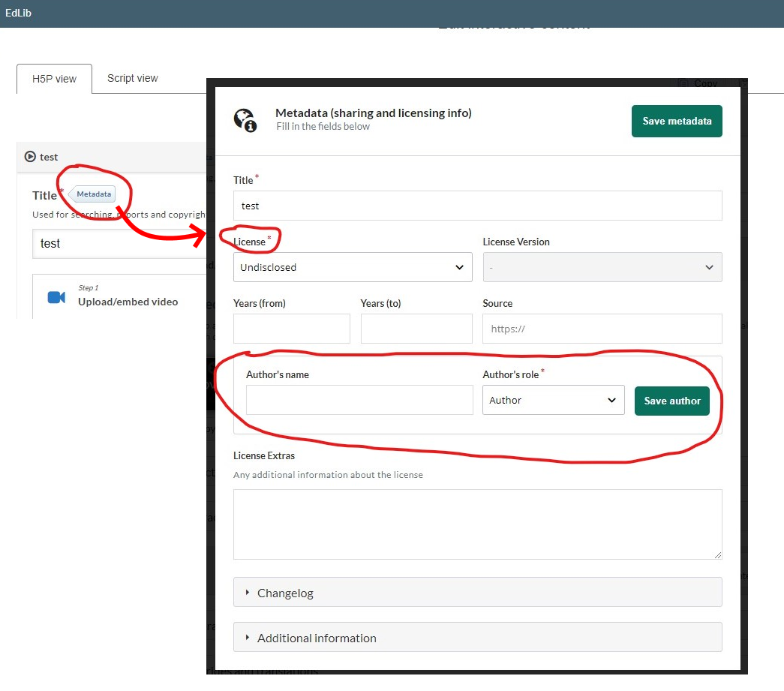
Task: Click the metadata Title input field
Action: point(477,206)
